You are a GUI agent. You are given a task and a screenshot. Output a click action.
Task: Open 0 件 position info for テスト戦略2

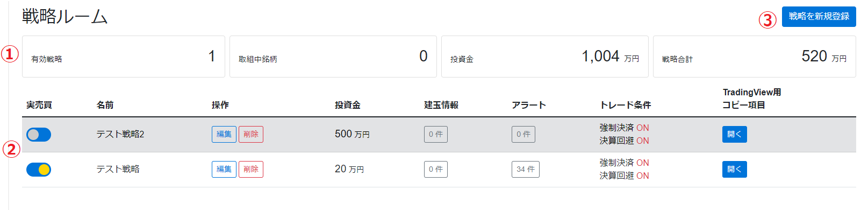(436, 135)
